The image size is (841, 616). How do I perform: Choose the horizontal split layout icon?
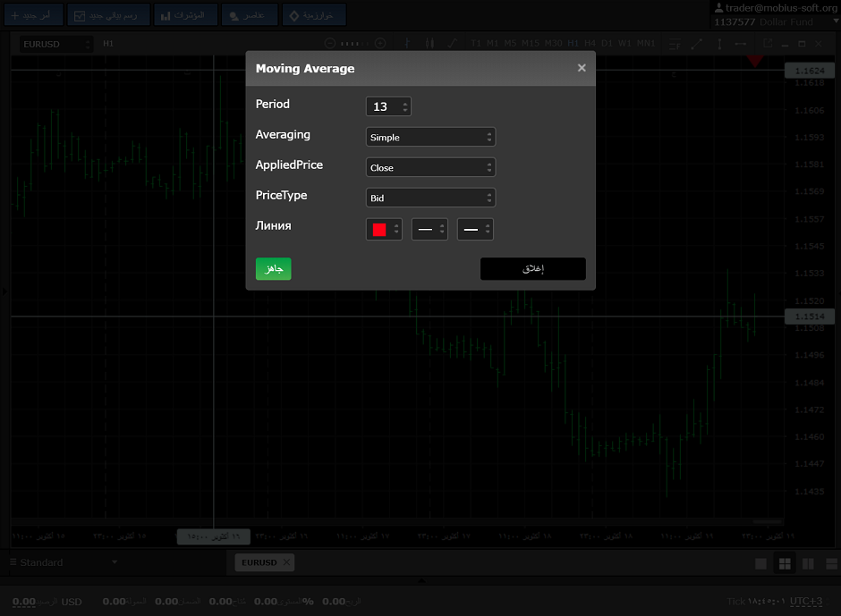click(832, 563)
